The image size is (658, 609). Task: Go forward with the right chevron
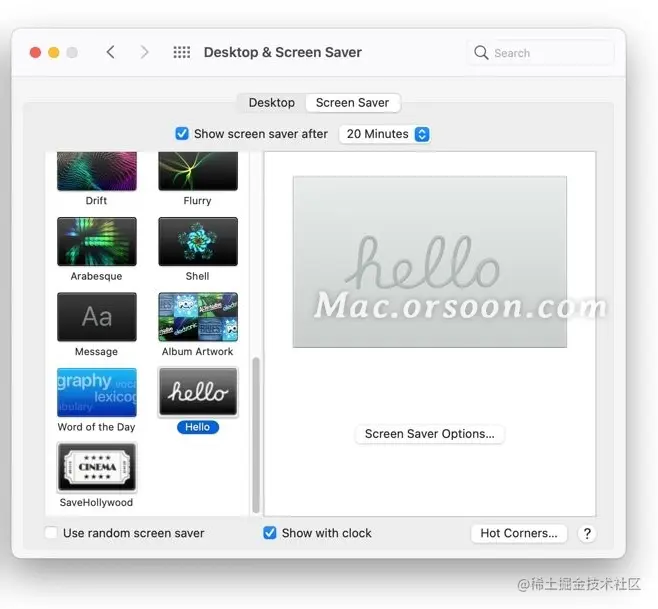click(x=144, y=52)
